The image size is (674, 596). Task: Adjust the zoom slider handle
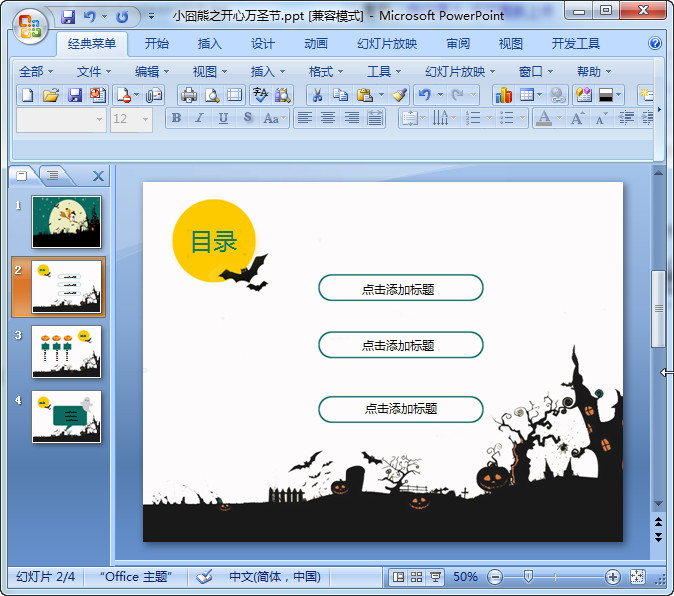pos(529,577)
